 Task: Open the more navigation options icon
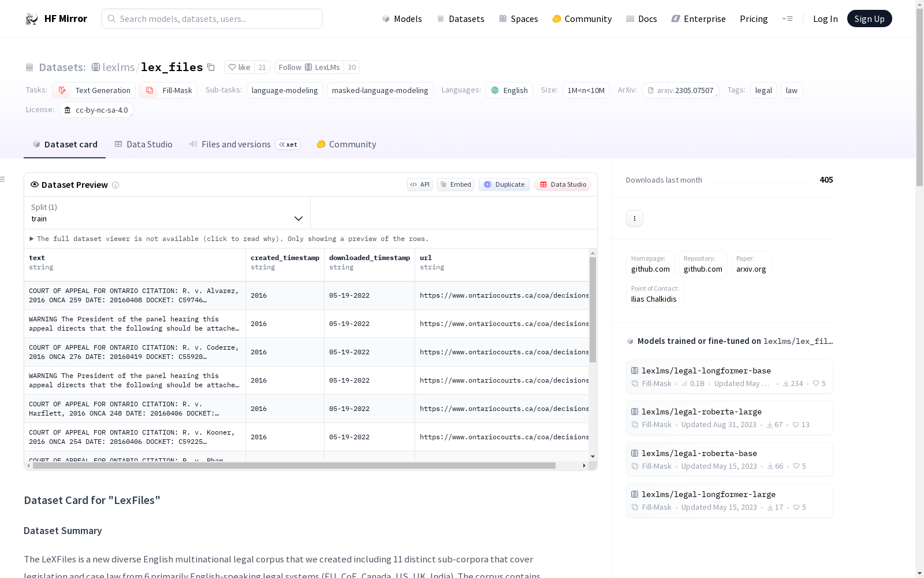point(787,19)
